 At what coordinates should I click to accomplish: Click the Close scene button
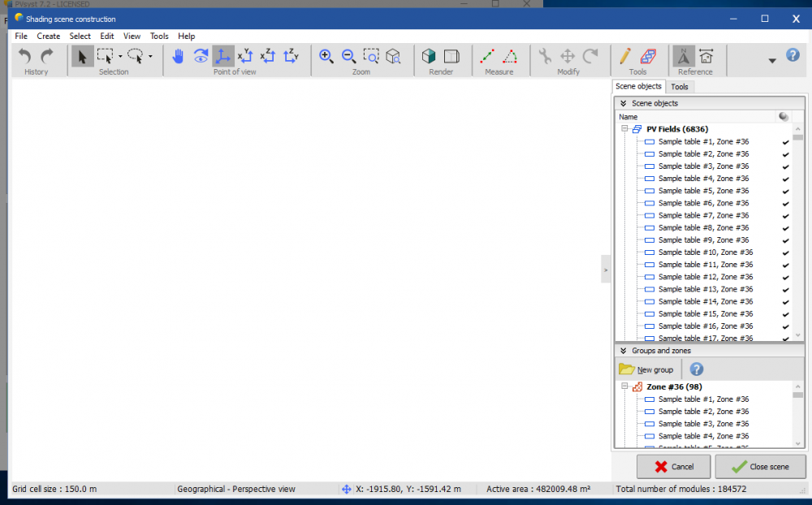pyautogui.click(x=760, y=467)
